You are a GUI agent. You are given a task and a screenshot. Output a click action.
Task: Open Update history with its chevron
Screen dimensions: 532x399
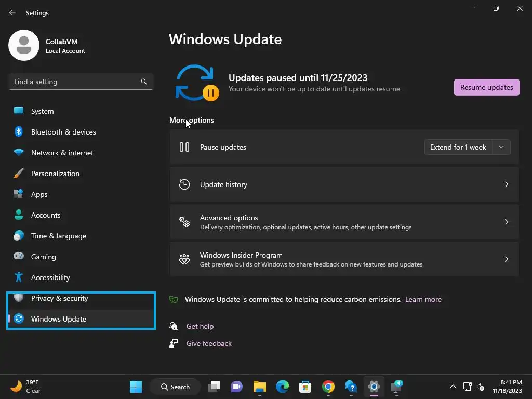[x=506, y=184]
